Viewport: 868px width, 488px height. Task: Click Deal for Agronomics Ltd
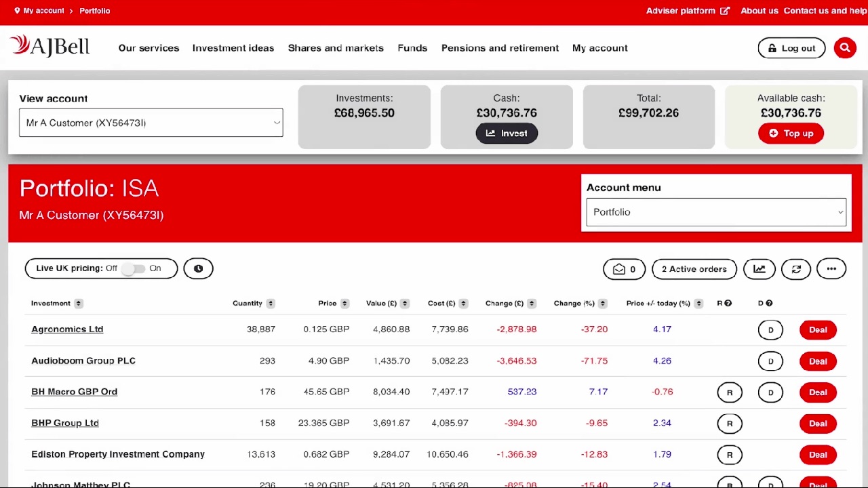pyautogui.click(x=818, y=330)
